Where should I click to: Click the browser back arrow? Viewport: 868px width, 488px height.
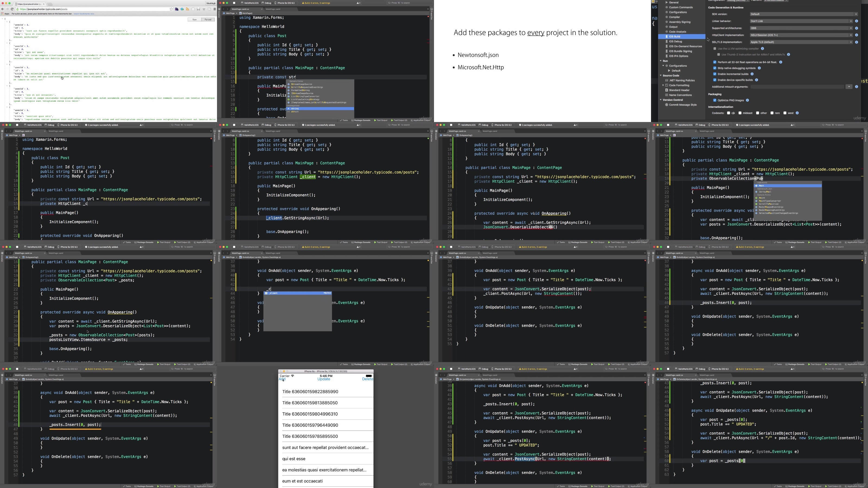pos(3,9)
